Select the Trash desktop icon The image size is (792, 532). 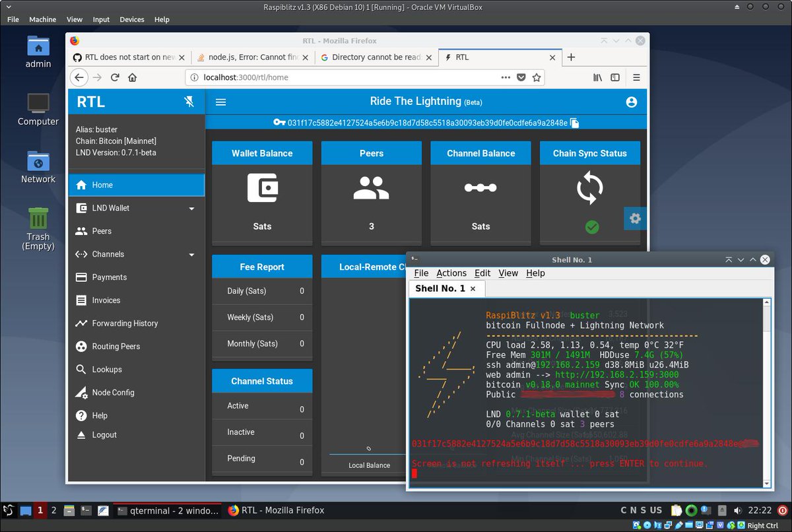(38, 228)
